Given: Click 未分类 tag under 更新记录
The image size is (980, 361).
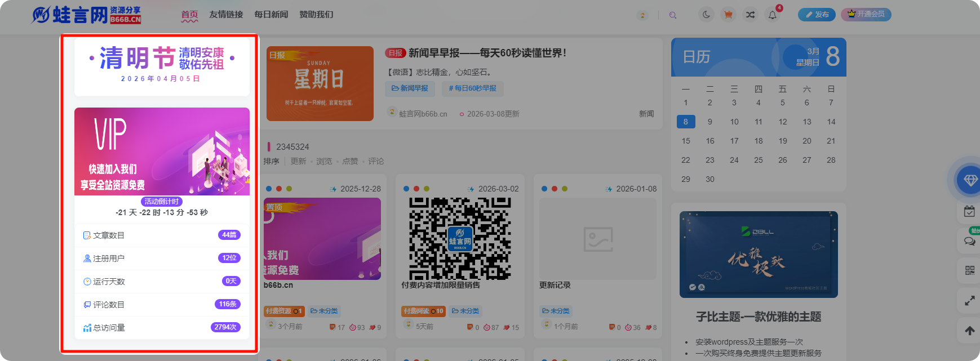Looking at the screenshot, I should point(556,311).
